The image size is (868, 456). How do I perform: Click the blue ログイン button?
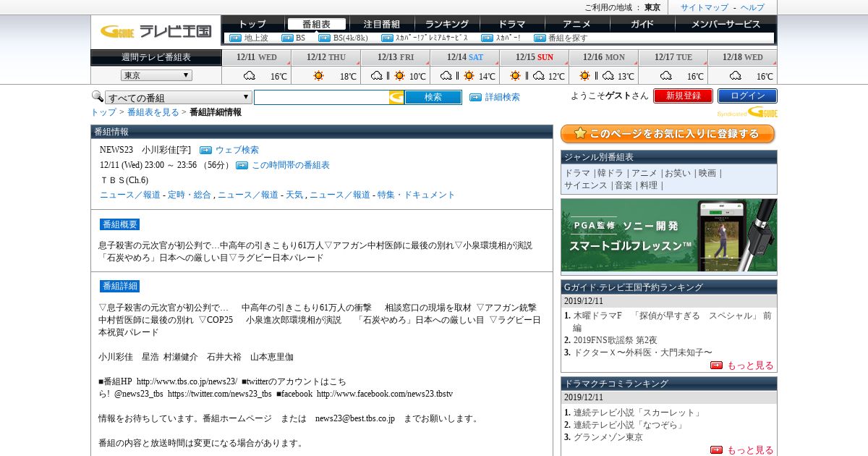747,96
